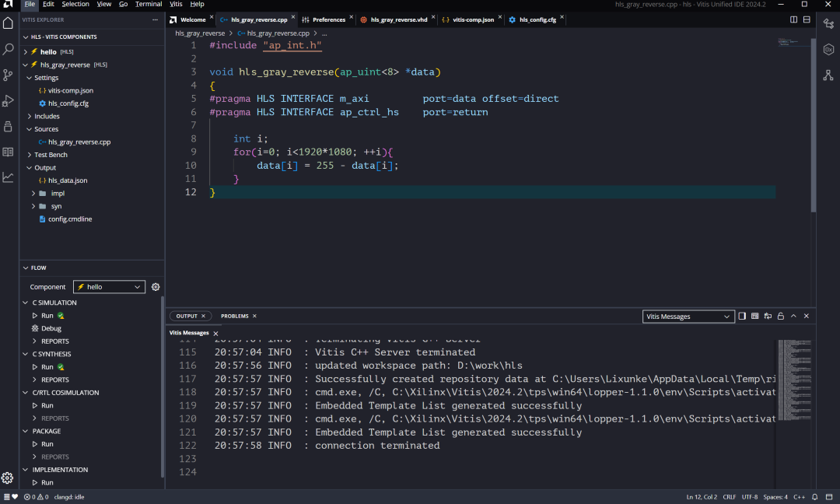This screenshot has height=504, width=840.
Task: Open the Run and Debug view icon
Action: 8,100
